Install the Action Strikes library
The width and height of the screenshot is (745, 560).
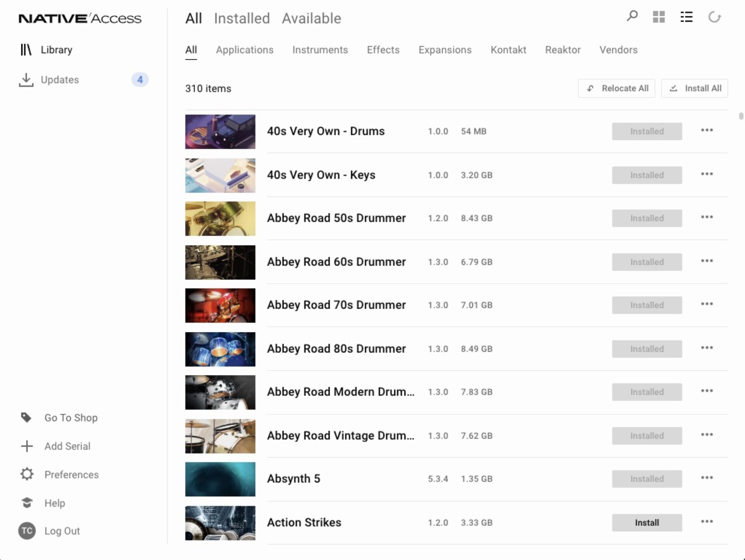(x=647, y=522)
